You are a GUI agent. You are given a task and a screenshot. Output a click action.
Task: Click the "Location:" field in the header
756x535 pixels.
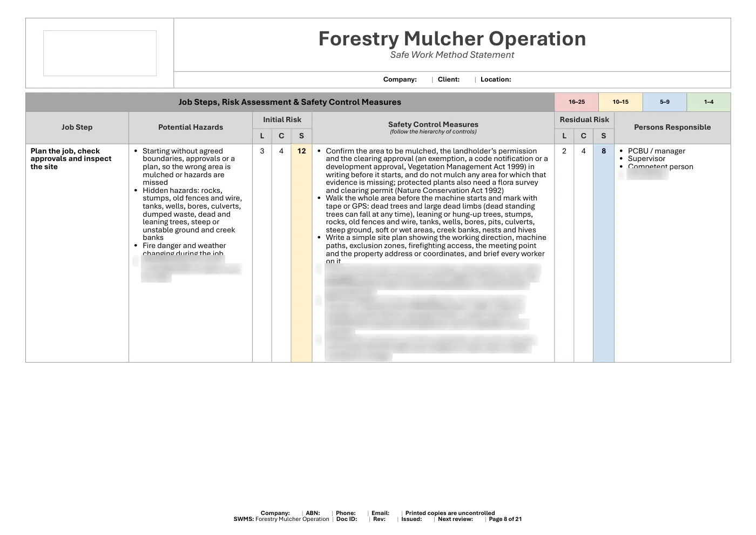(x=496, y=79)
